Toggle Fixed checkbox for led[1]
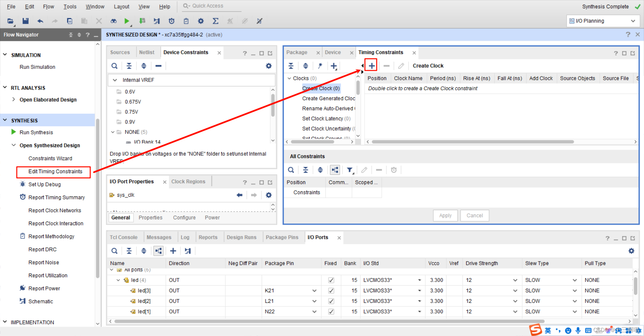 (x=331, y=311)
